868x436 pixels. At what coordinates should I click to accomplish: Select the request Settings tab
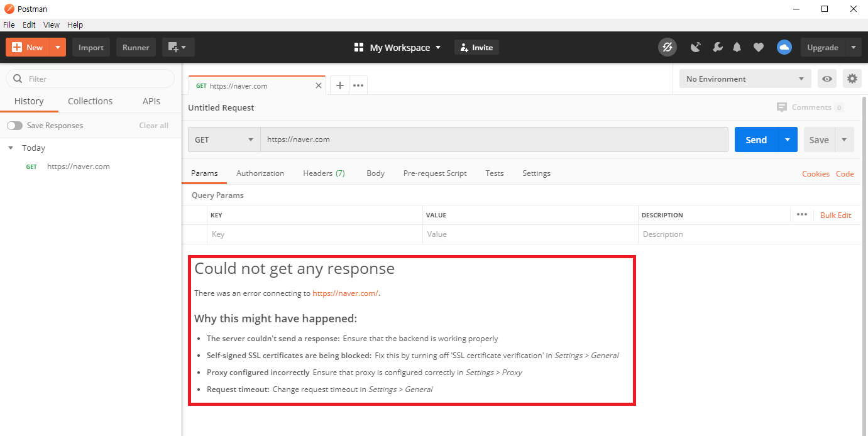[536, 173]
